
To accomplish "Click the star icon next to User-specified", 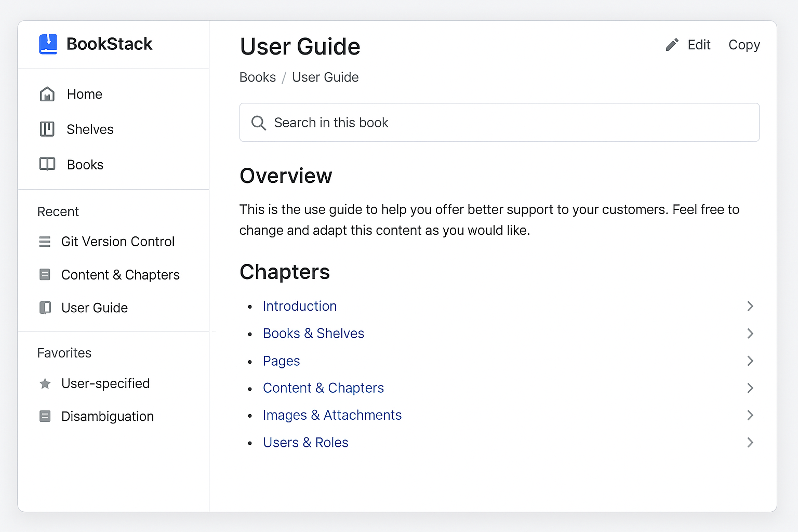I will pos(45,383).
